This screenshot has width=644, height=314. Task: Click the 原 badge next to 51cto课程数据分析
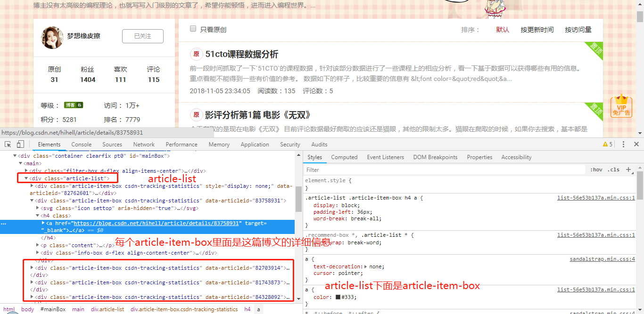pyautogui.click(x=196, y=54)
